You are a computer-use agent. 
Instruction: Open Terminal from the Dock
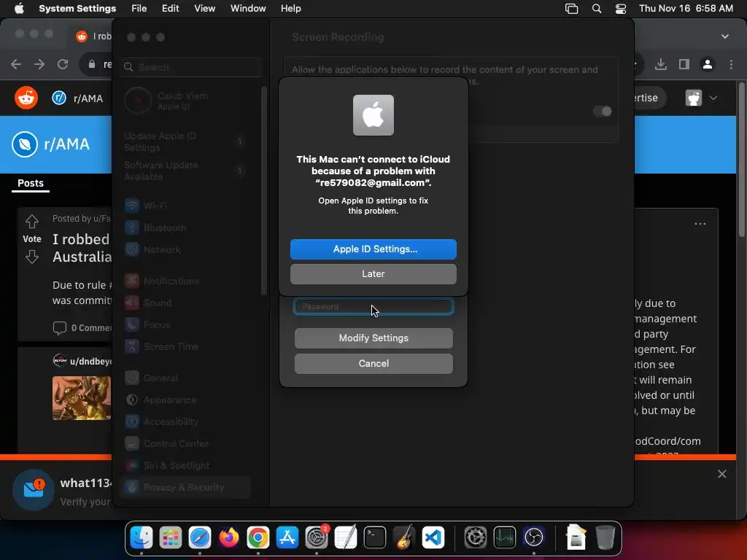coord(375,537)
